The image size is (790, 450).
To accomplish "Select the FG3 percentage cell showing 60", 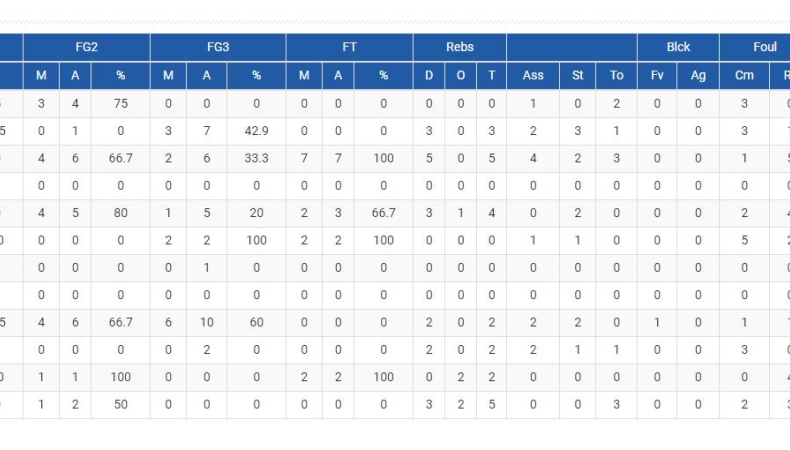I will (x=256, y=322).
